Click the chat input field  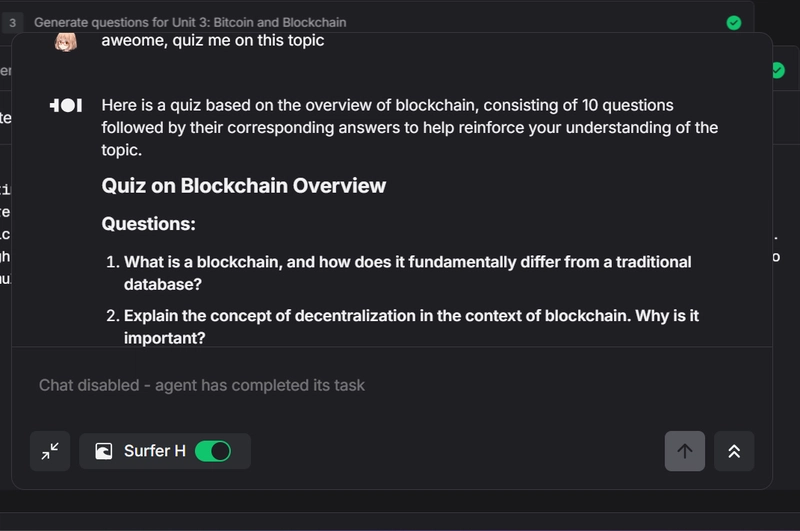tap(392, 385)
